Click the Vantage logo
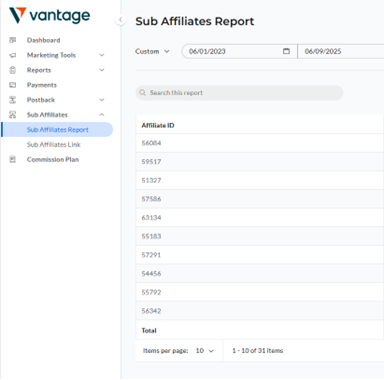 pos(49,15)
